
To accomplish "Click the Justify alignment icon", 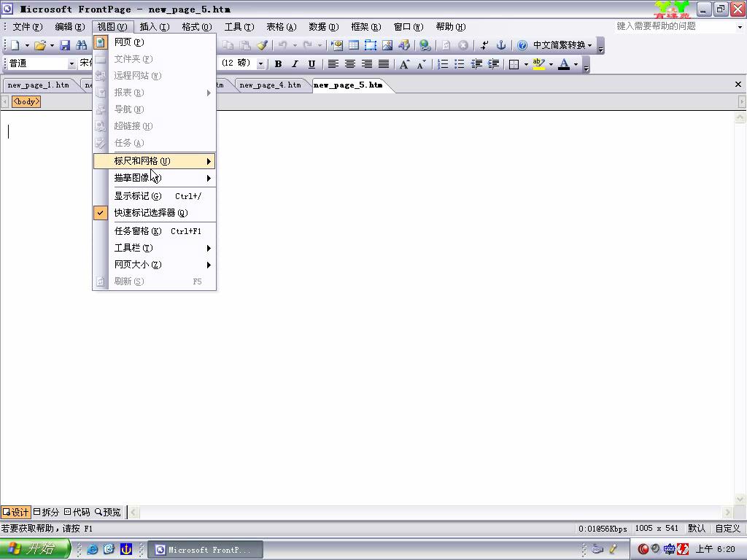I will coord(384,64).
